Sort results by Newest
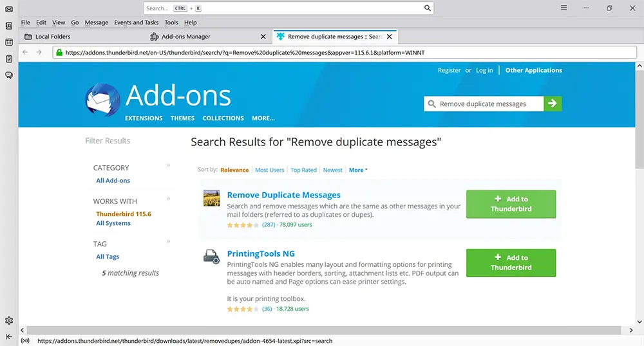The width and height of the screenshot is (644, 346). click(x=333, y=170)
